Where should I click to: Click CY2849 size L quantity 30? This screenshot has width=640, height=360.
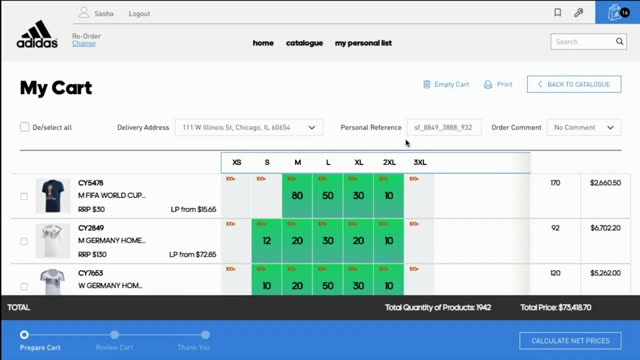(x=328, y=241)
